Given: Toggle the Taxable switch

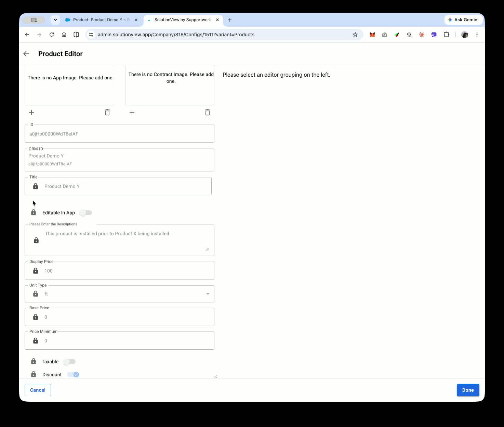Looking at the screenshot, I should coord(69,362).
